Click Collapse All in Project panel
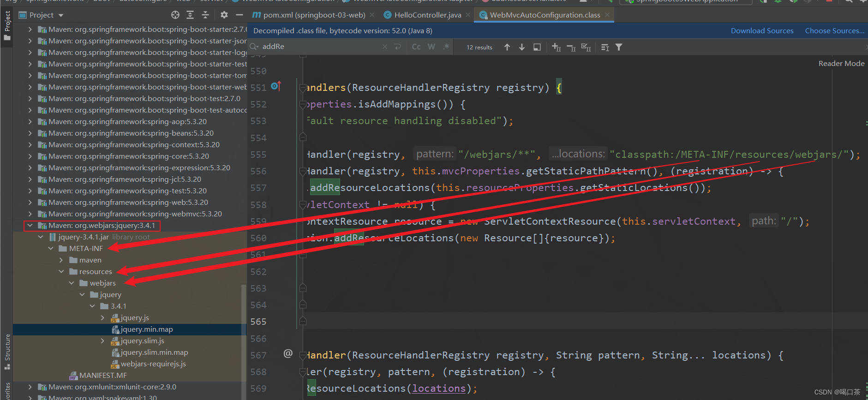Screen dimensions: 868x400 [x=205, y=15]
